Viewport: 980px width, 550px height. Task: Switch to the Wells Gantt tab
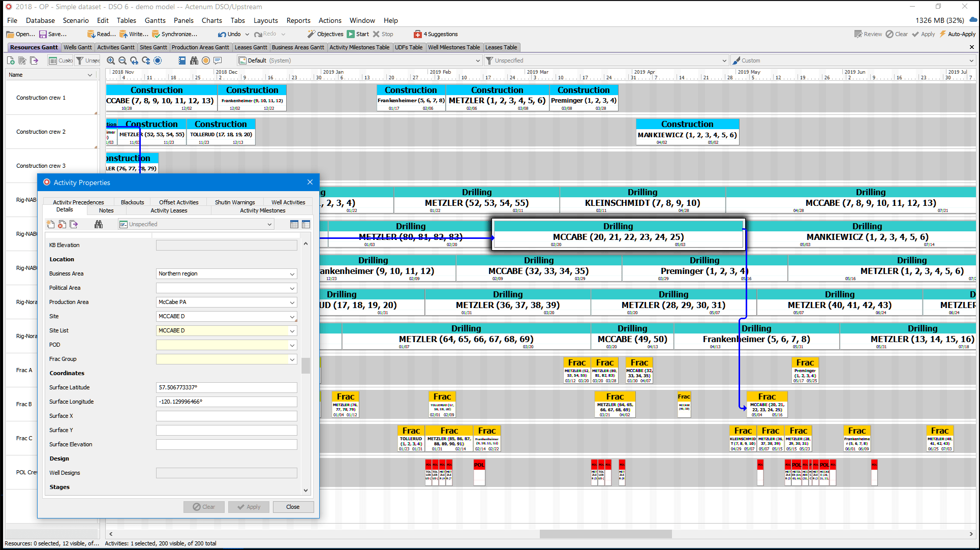77,47
